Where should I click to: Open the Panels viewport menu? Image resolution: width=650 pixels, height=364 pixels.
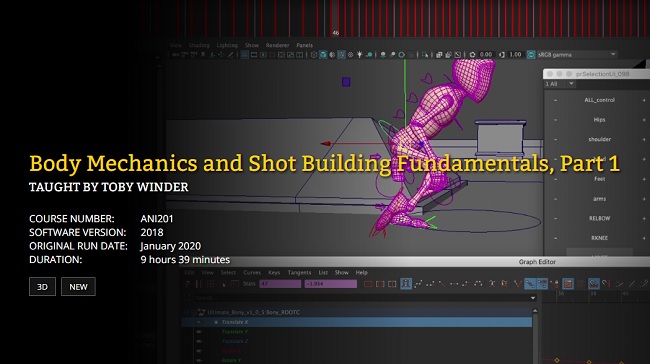tap(304, 45)
